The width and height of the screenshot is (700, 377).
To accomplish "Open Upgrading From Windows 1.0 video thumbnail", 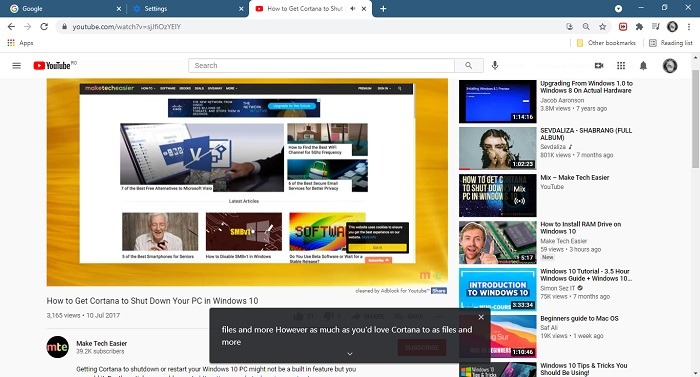I will (497, 101).
